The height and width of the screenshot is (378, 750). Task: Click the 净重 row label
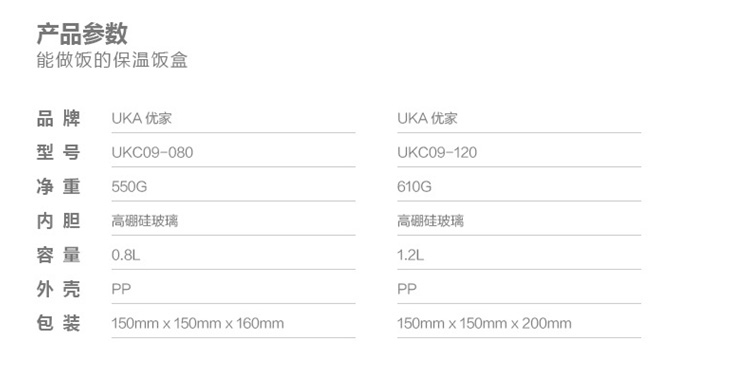58,187
